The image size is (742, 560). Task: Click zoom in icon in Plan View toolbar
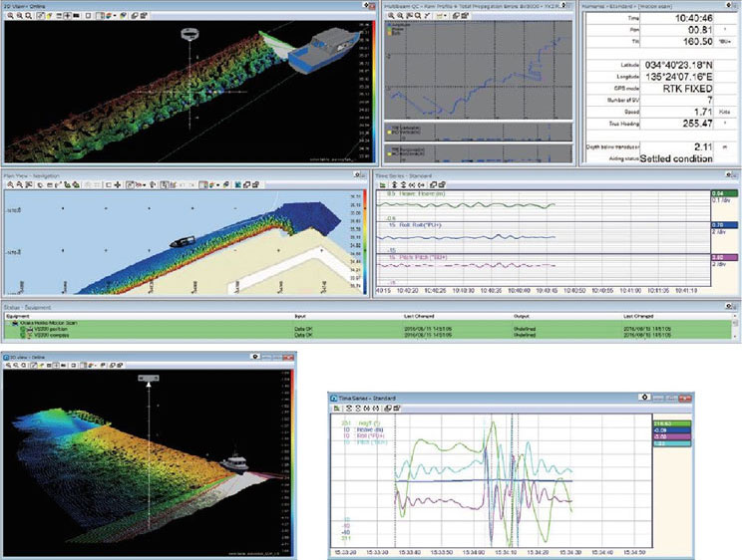8,184
